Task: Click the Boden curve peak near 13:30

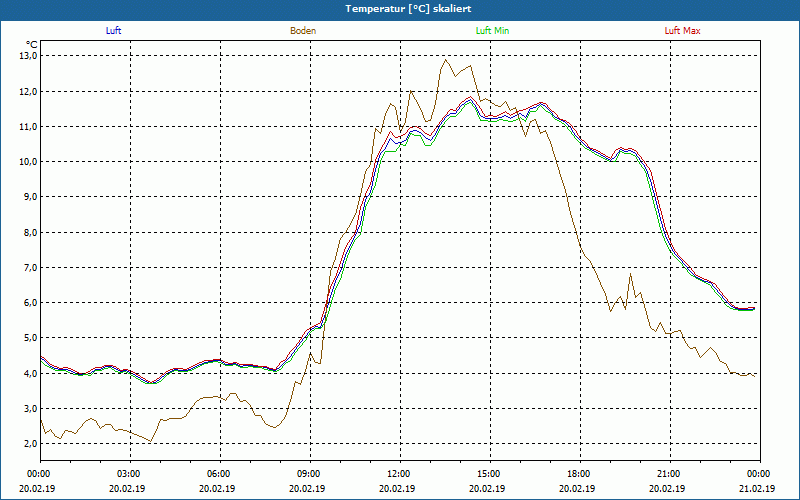Action: (x=446, y=60)
